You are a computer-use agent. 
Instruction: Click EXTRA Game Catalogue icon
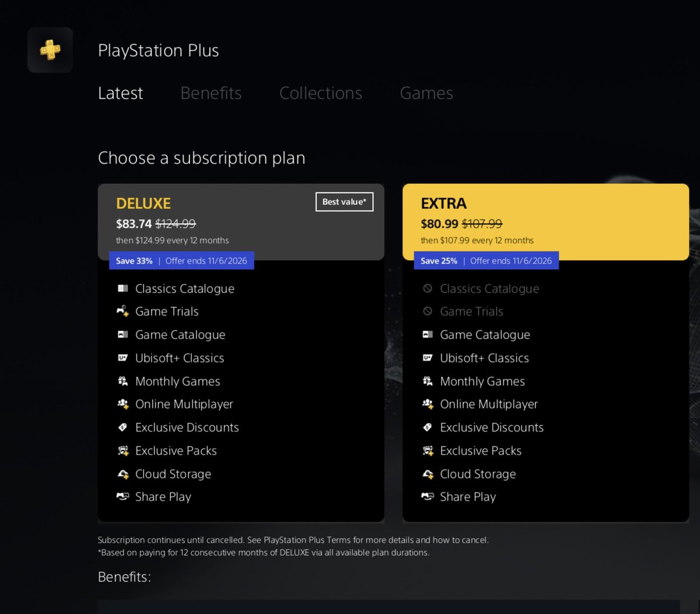pyautogui.click(x=428, y=334)
